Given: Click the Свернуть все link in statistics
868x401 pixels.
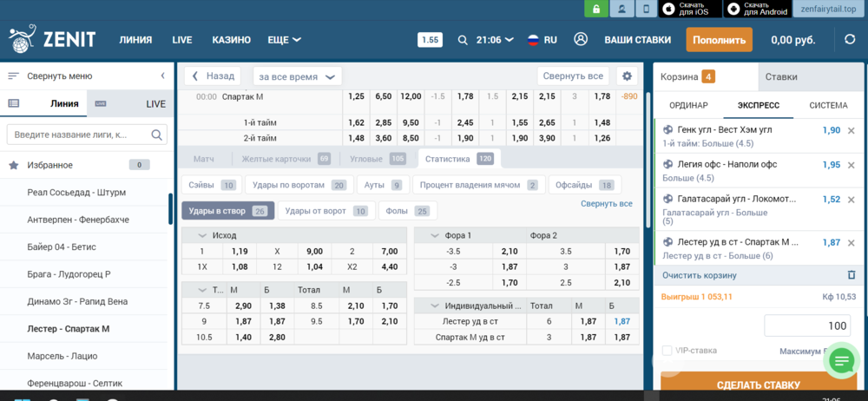Looking at the screenshot, I should click(606, 204).
